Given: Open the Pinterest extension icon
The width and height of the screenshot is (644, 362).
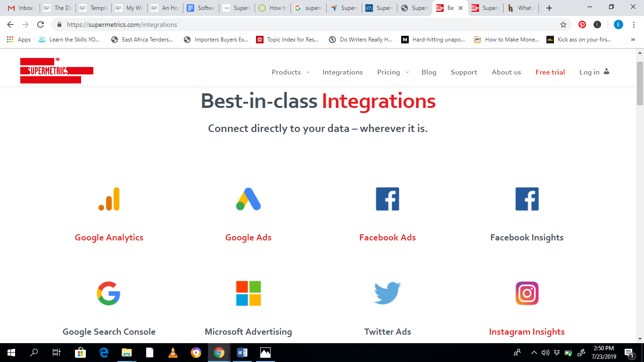Looking at the screenshot, I should (582, 25).
